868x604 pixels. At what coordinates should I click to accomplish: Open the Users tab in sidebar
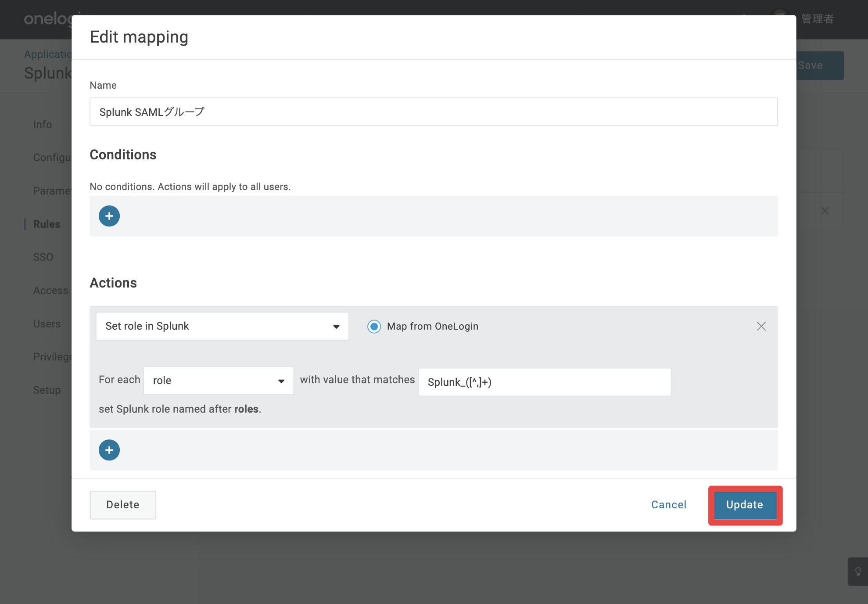(x=47, y=324)
